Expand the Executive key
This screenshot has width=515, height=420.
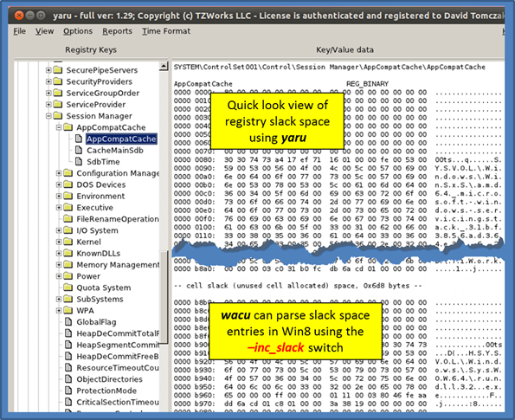(59, 208)
